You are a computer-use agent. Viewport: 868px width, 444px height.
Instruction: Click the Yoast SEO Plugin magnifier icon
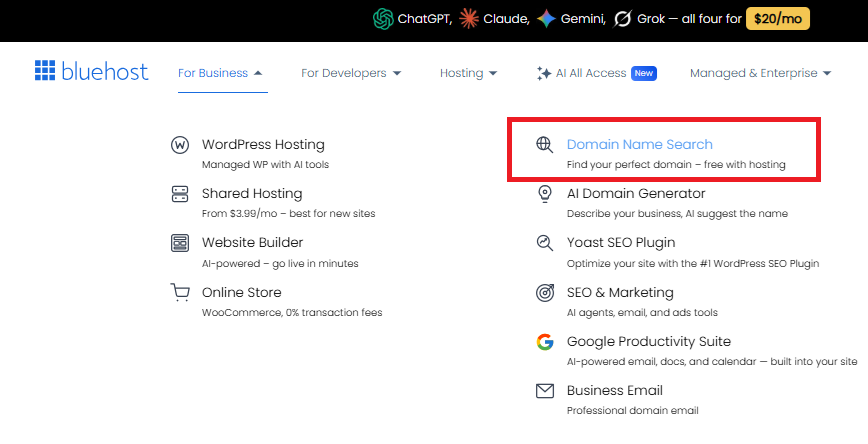coord(545,243)
